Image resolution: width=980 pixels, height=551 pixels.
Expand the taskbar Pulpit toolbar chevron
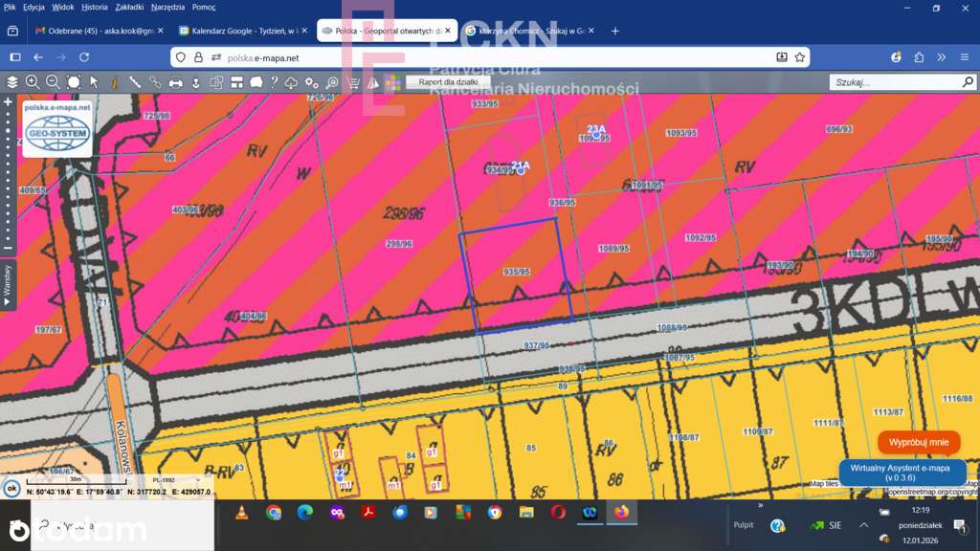pyautogui.click(x=761, y=505)
